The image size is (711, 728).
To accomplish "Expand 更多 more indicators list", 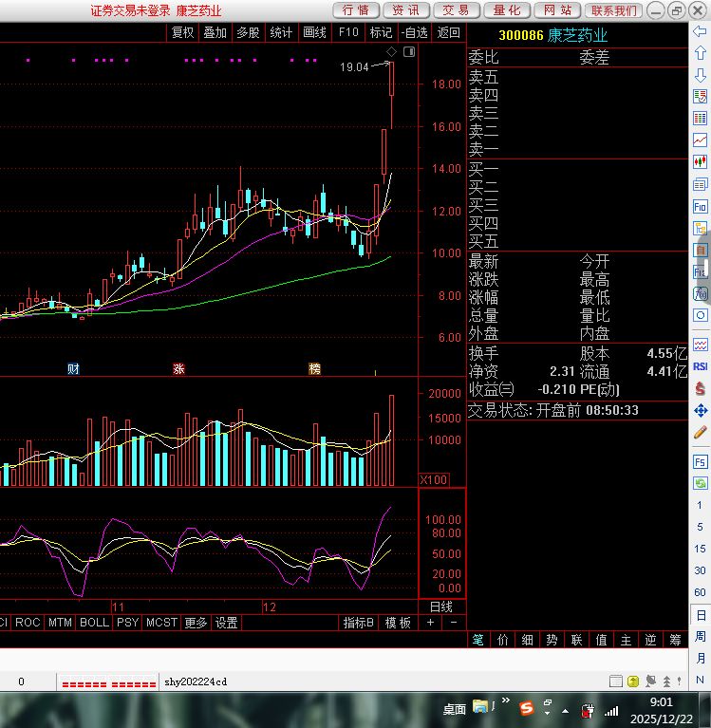I will click(x=196, y=623).
